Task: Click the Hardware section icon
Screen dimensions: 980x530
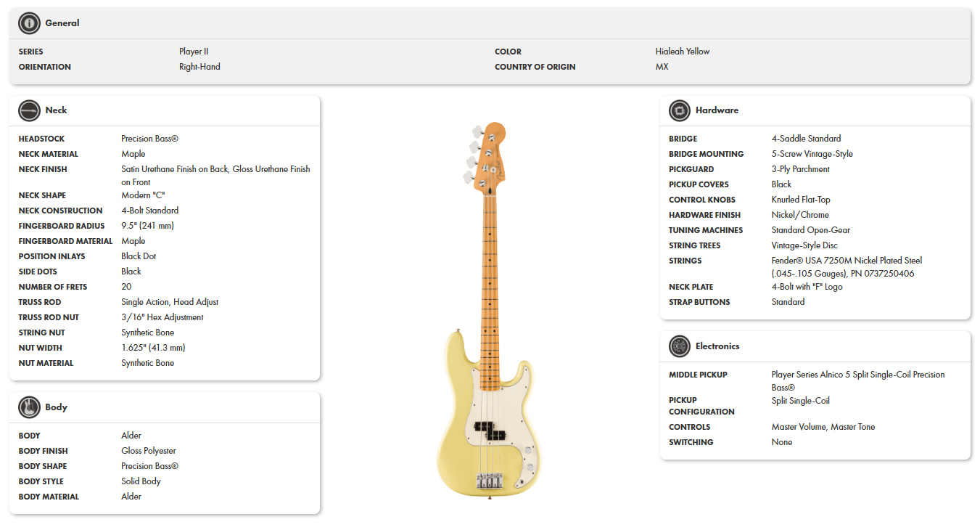Action: [x=679, y=110]
